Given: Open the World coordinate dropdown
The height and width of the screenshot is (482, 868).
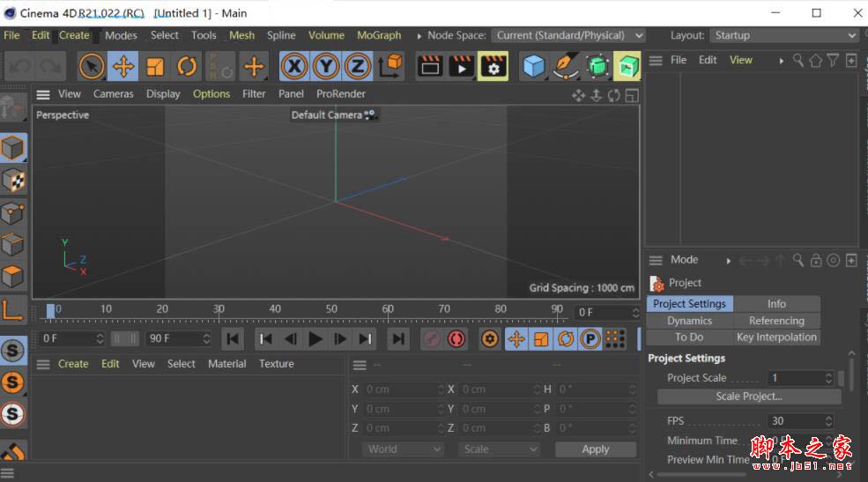Looking at the screenshot, I should [x=403, y=449].
